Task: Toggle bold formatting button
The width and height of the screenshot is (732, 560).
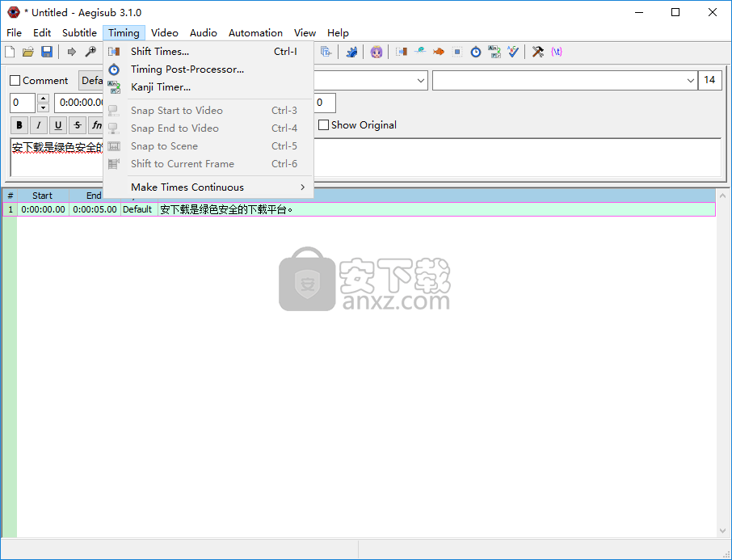Action: pyautogui.click(x=19, y=125)
